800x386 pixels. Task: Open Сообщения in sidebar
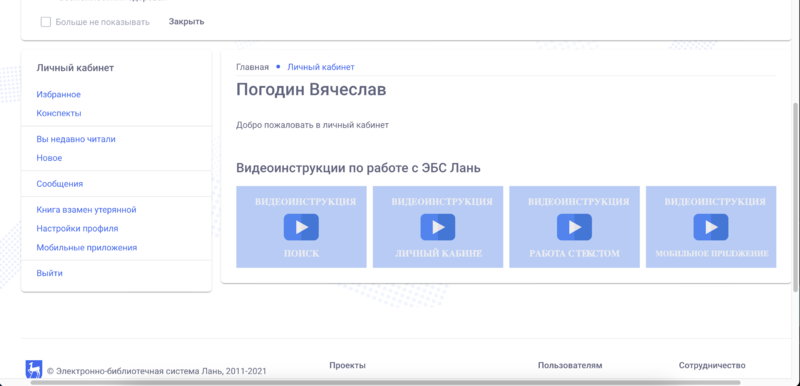[60, 184]
